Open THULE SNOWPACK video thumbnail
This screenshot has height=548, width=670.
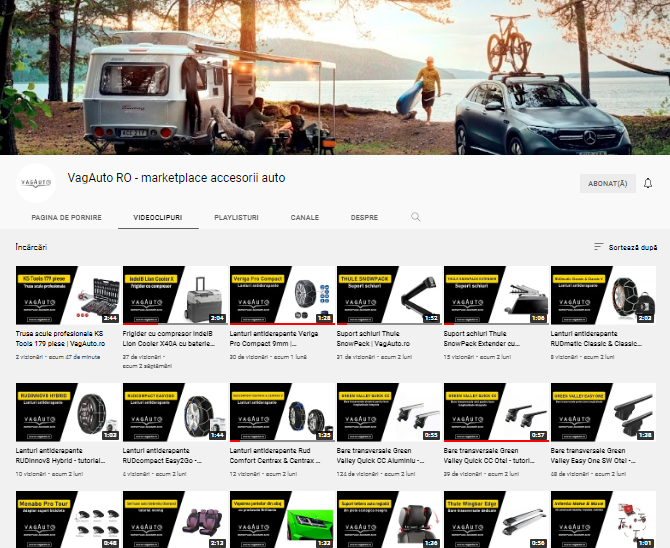coord(389,295)
